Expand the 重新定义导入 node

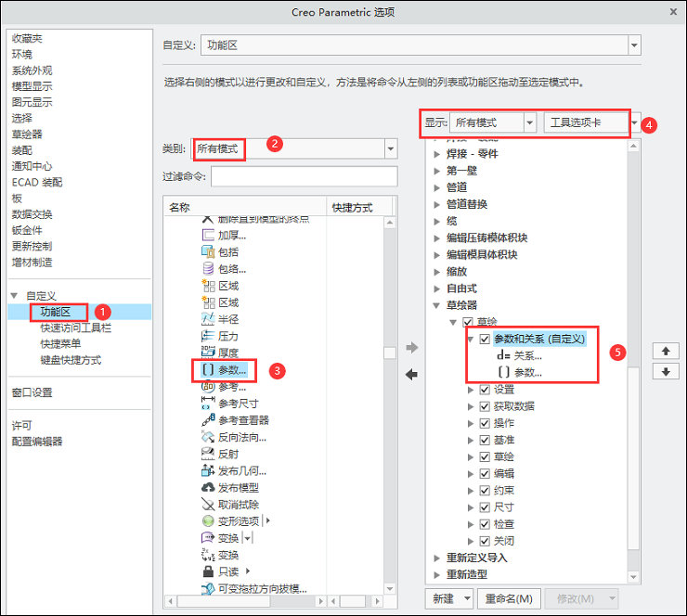436,558
